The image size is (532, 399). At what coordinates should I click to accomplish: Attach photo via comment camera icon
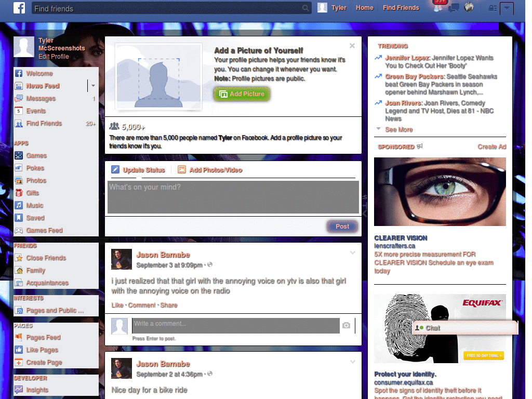click(346, 325)
